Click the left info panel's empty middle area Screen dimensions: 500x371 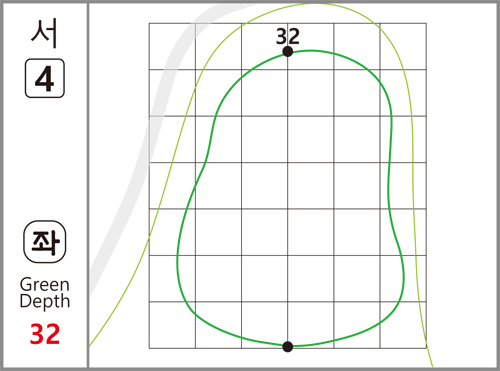point(45,158)
